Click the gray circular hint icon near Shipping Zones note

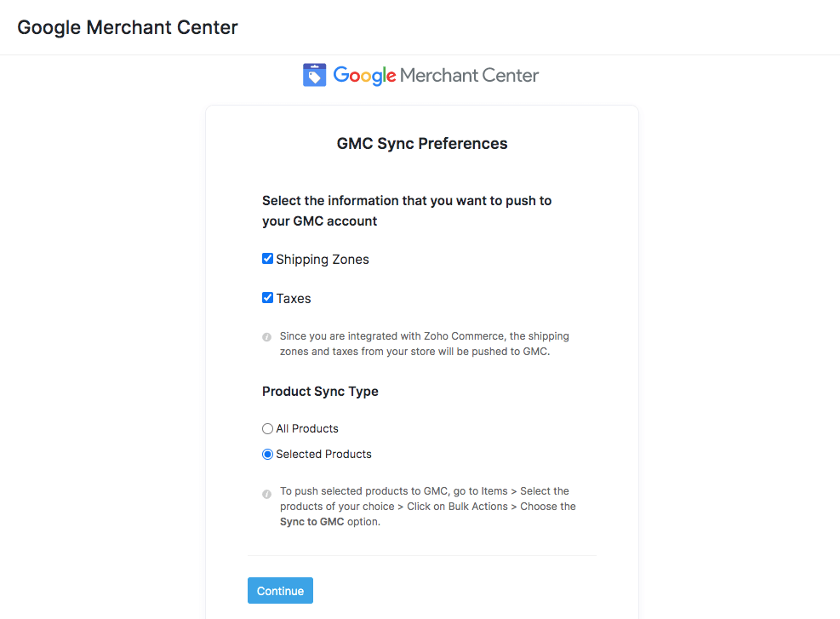click(266, 337)
